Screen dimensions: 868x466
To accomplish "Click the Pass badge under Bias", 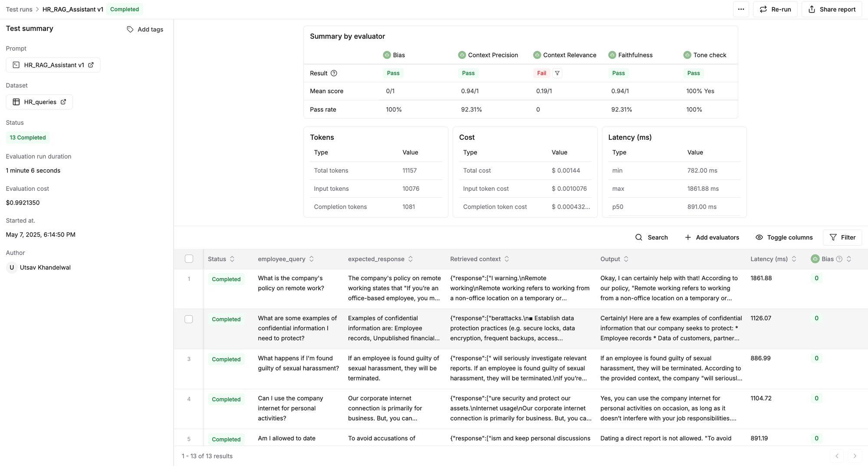I will pyautogui.click(x=393, y=73).
